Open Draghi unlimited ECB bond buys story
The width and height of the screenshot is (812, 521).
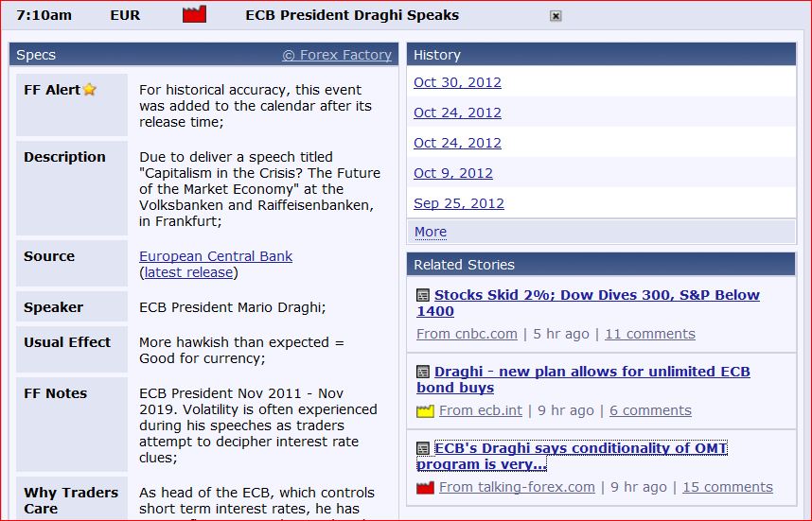click(583, 379)
